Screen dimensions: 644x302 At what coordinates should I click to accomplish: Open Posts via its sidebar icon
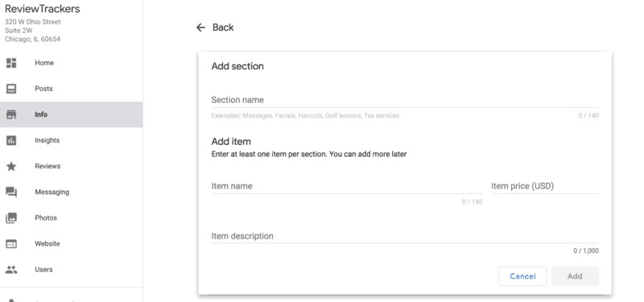click(11, 89)
